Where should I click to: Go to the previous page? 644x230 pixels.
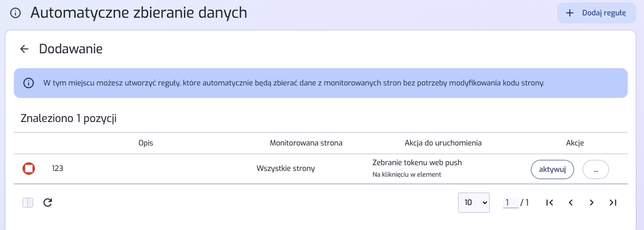coord(571,203)
